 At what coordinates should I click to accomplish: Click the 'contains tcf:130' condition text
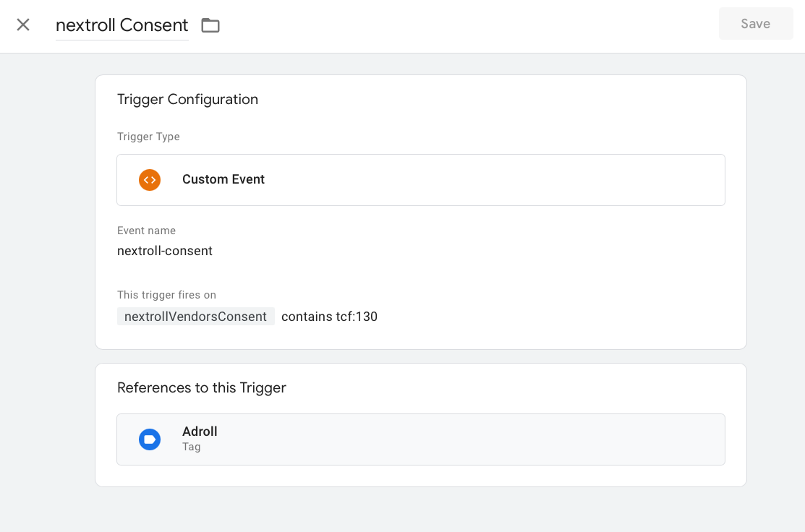click(329, 317)
